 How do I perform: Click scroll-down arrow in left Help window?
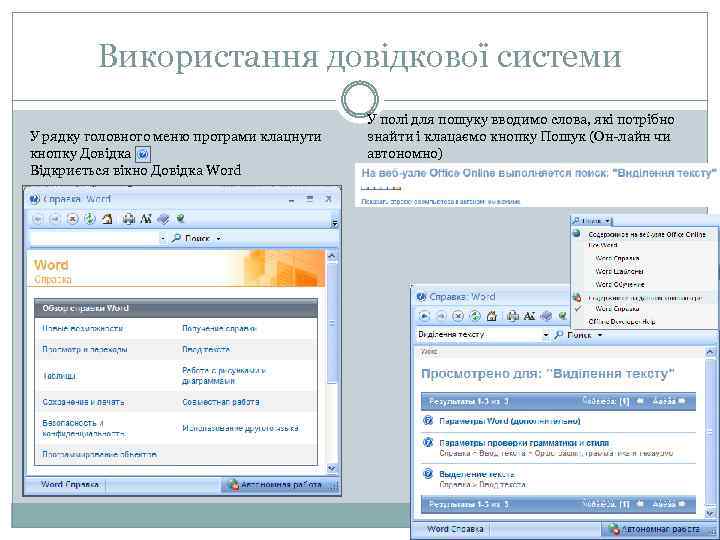(332, 468)
